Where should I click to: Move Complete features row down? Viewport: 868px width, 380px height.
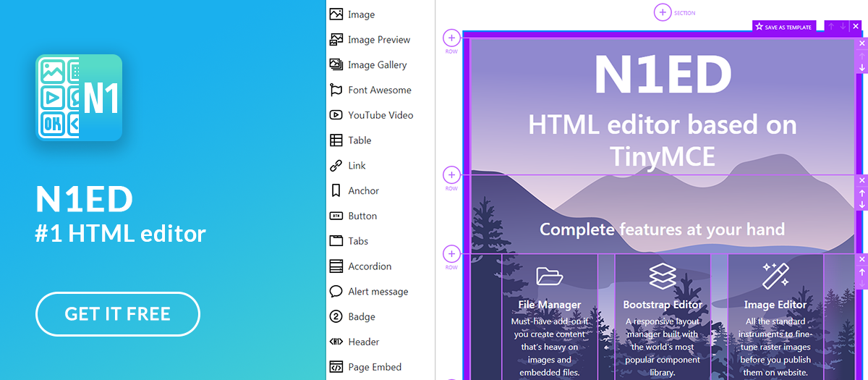pyautogui.click(x=862, y=205)
